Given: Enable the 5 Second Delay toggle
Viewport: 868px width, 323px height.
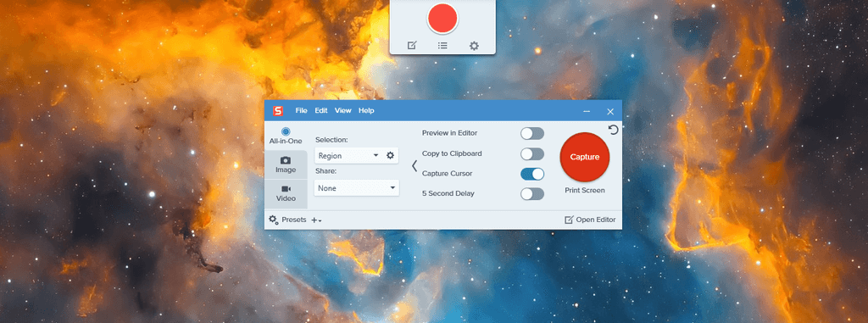Looking at the screenshot, I should [532, 194].
